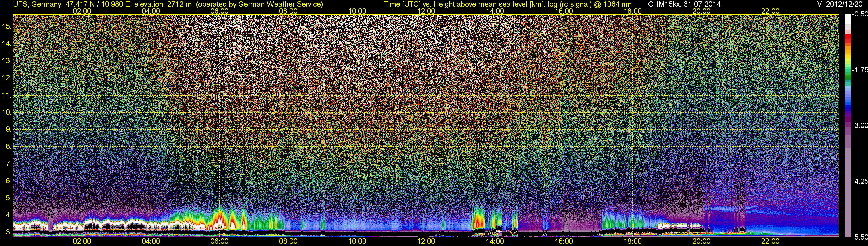Select the '10.' km height axis label
Viewport: 868px width, 246px height.
7,112
